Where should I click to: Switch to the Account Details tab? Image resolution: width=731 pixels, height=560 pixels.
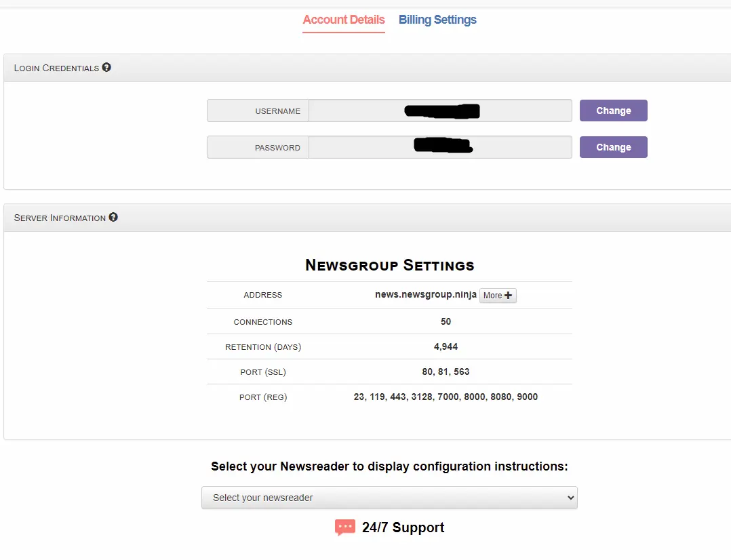[x=343, y=20]
